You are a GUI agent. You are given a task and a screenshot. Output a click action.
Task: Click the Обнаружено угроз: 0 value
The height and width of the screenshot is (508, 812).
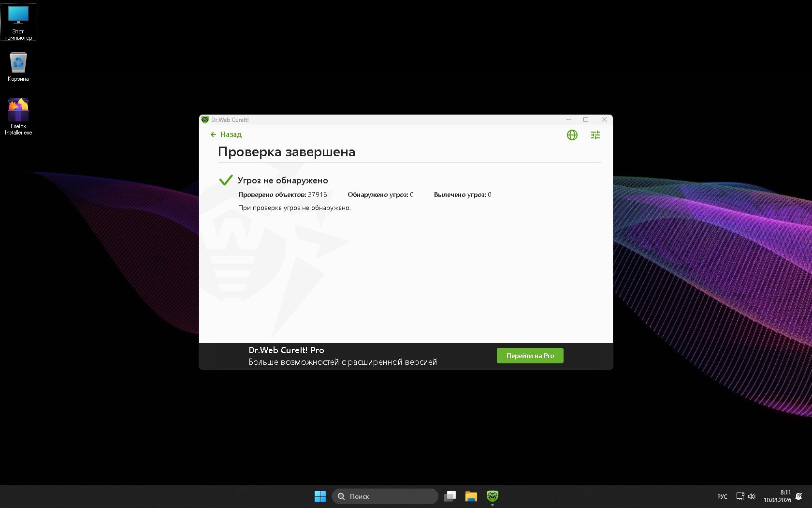[380, 194]
